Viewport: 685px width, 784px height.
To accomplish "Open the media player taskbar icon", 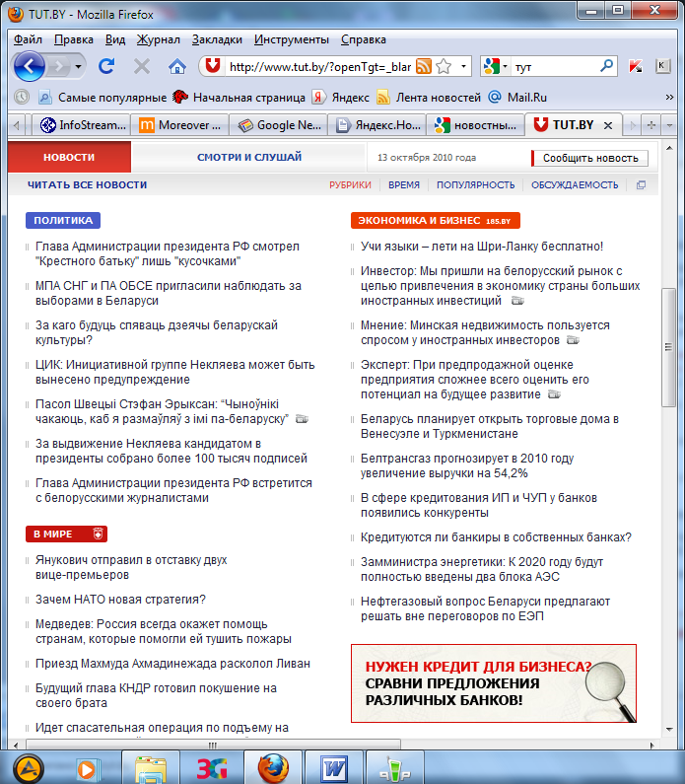I will (88, 769).
